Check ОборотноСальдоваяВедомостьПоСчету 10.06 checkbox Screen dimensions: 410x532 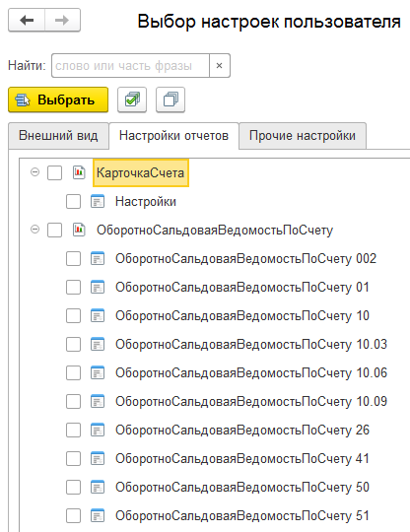73,372
